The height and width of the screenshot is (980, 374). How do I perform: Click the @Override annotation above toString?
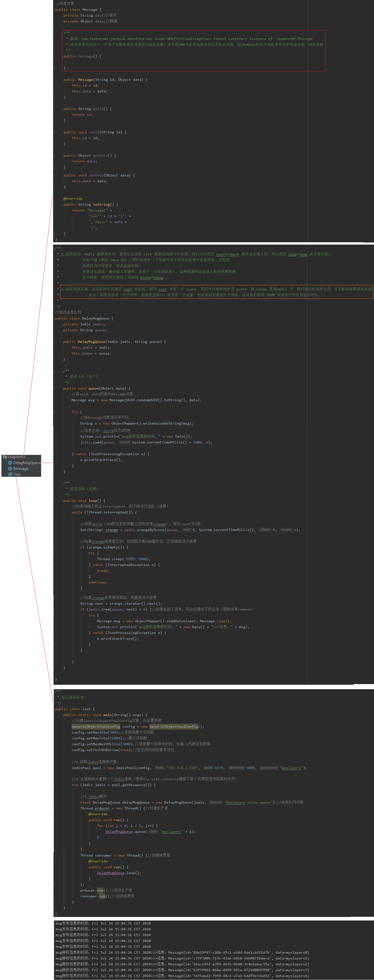tap(73, 199)
